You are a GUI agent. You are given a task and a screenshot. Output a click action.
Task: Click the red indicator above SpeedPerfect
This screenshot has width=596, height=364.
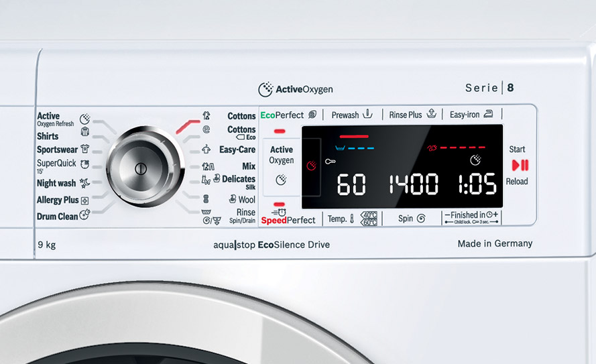279,204
